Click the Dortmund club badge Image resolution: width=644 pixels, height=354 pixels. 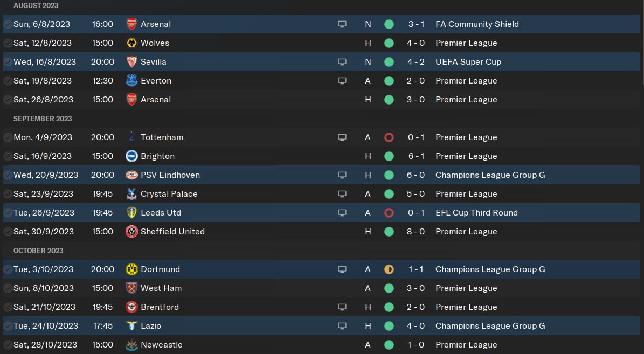[x=131, y=269]
